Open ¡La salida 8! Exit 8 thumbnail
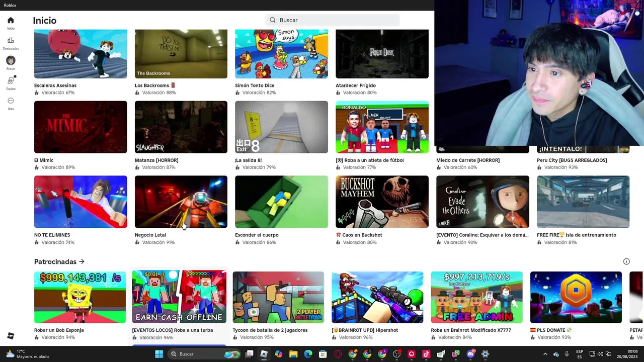Image resolution: width=644 pixels, height=362 pixels. coord(282,127)
